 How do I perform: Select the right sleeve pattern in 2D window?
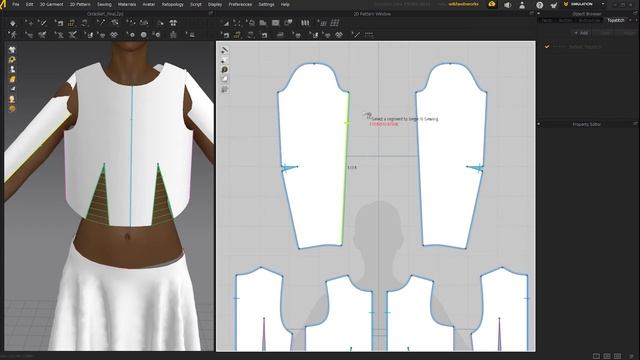[x=451, y=155]
